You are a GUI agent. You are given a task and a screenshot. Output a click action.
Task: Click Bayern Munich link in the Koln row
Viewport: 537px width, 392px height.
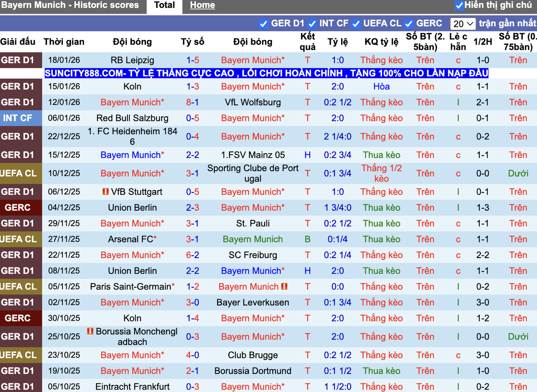pos(253,86)
